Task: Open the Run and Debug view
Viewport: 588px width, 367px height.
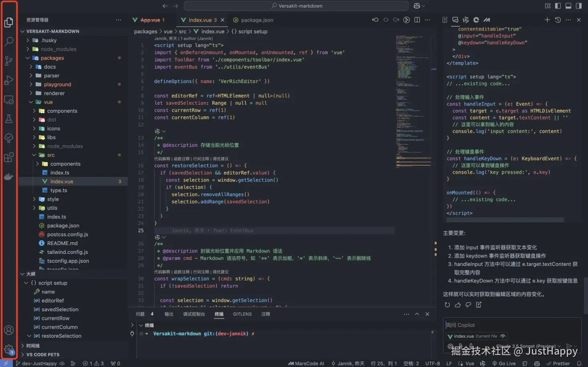Action: tap(9, 80)
